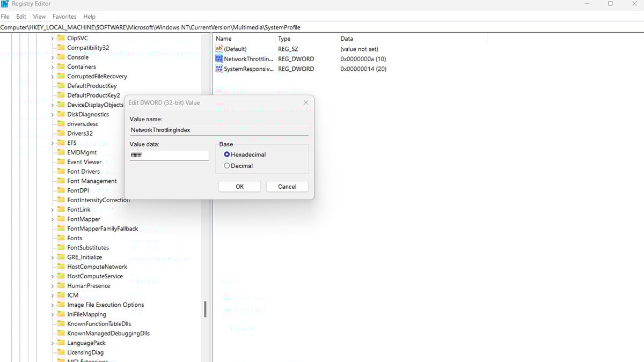The image size is (644, 362).
Task: Click the Compatibility32 folder icon
Action: click(61, 48)
